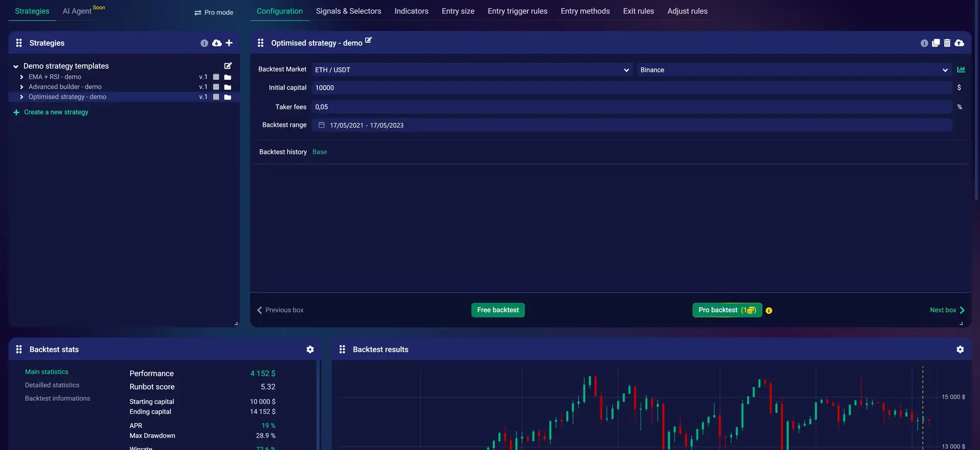Image resolution: width=980 pixels, height=450 pixels.
Task: Duplicate the Optimised strategy using copy icon
Action: click(936, 43)
